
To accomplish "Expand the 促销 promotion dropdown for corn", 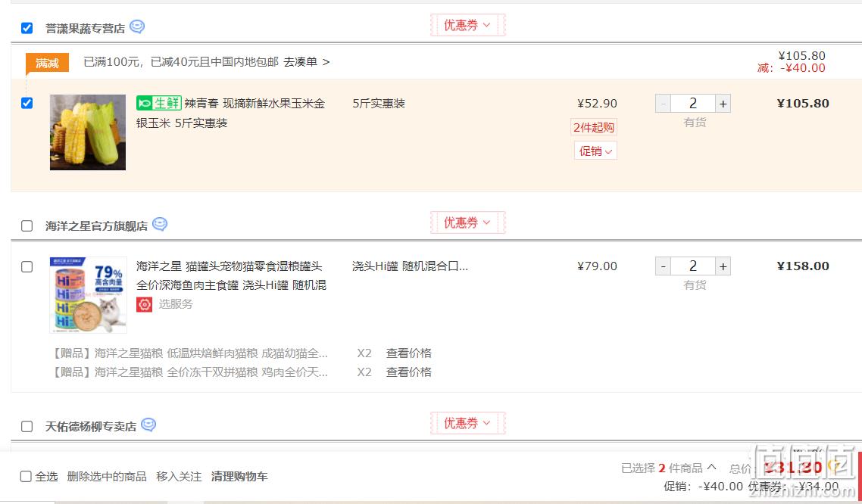I will point(595,151).
